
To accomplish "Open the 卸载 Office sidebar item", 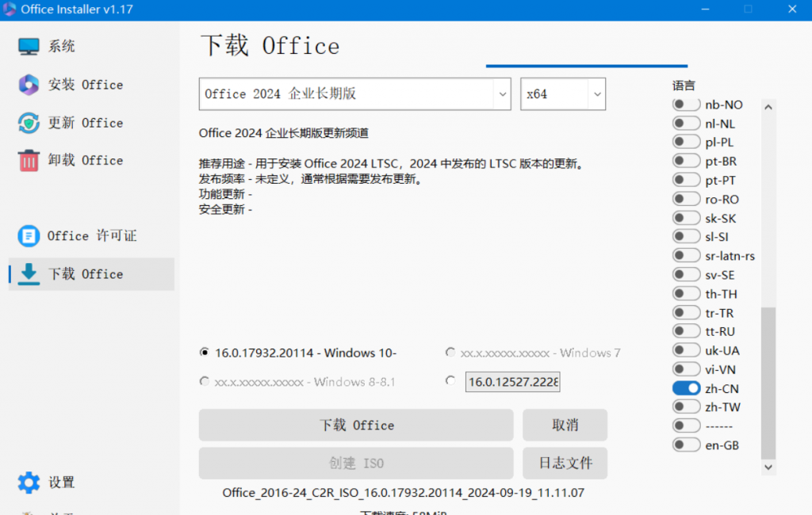I will tap(91, 161).
